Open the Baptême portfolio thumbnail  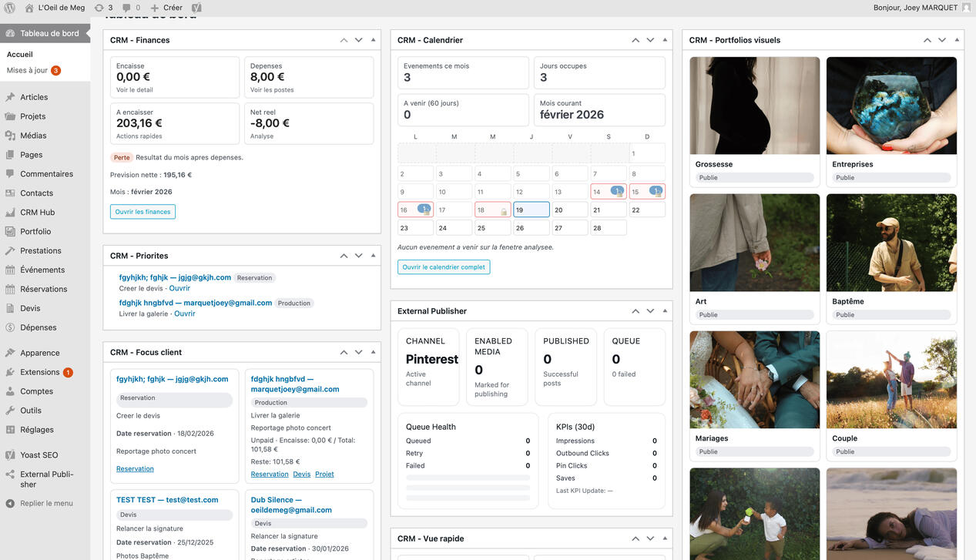tap(891, 243)
